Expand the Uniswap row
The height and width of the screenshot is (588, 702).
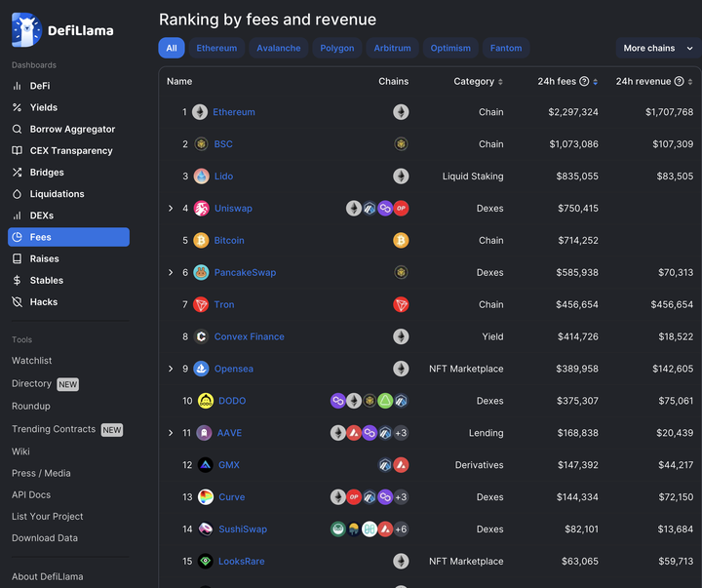pos(171,209)
